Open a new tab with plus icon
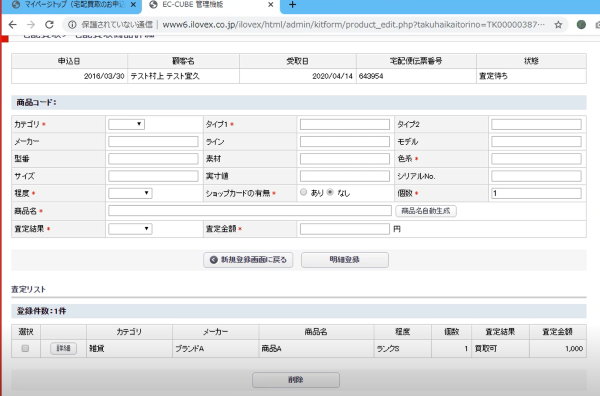This screenshot has height=396, width=600. point(292,5)
